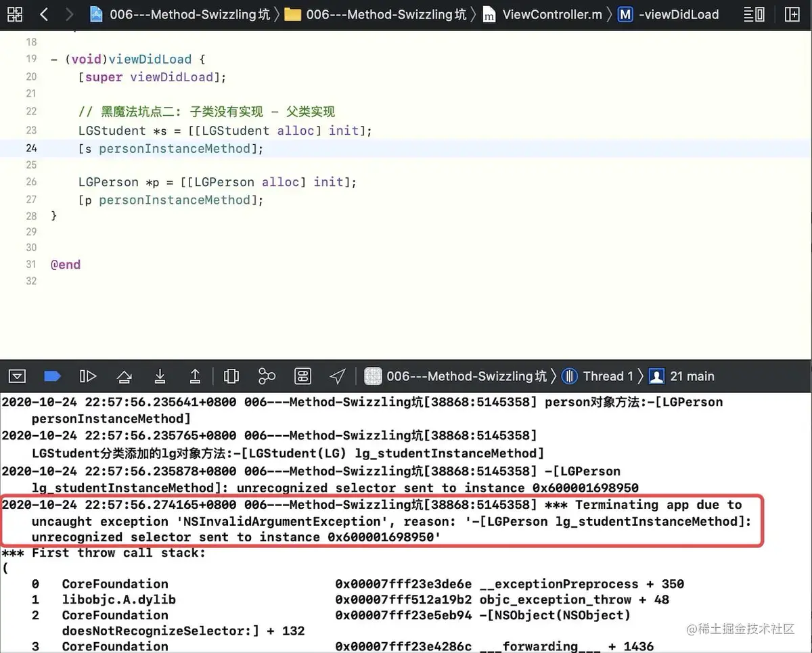812x653 pixels.
Task: Click the yellow folder icon in the jump bar
Action: tap(293, 14)
